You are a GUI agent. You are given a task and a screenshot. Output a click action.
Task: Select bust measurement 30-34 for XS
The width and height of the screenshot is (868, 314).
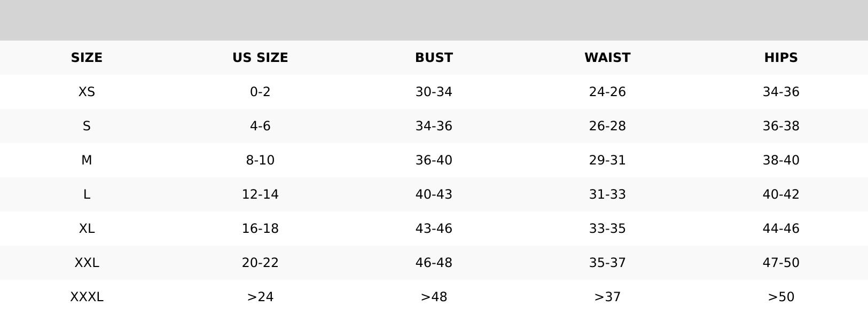(434, 92)
